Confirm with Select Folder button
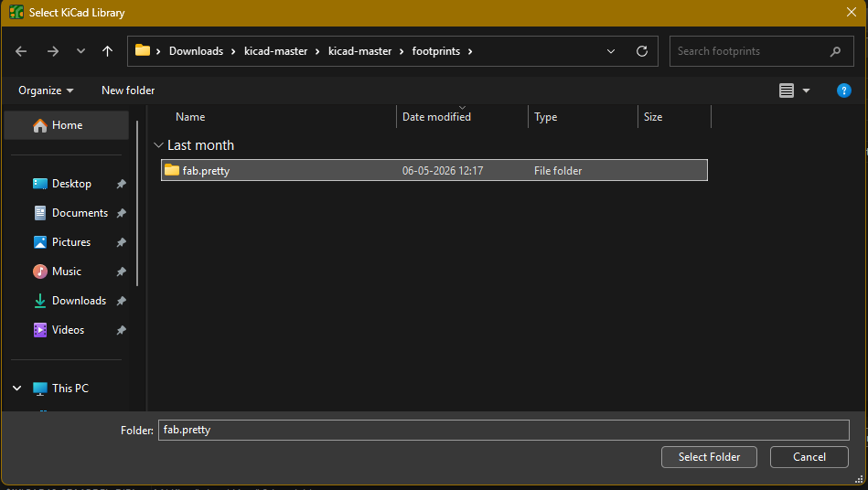Screen dimensions: 868x490 pyautogui.click(x=709, y=457)
